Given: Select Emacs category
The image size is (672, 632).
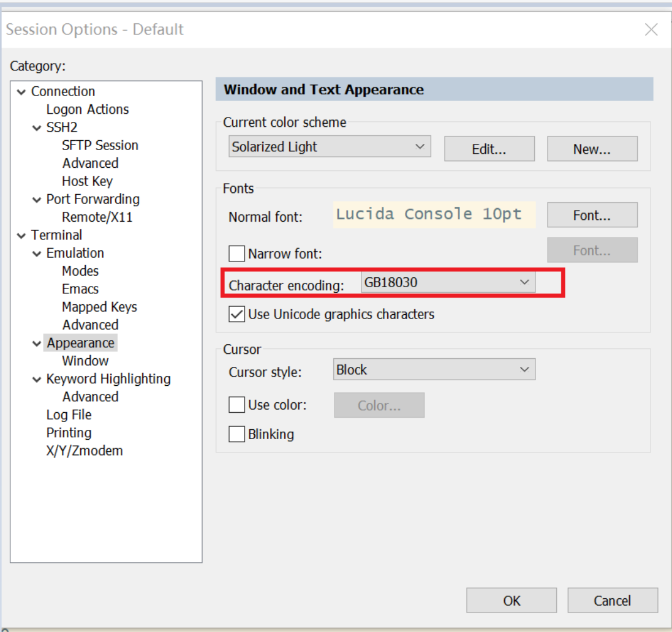Looking at the screenshot, I should point(80,289).
